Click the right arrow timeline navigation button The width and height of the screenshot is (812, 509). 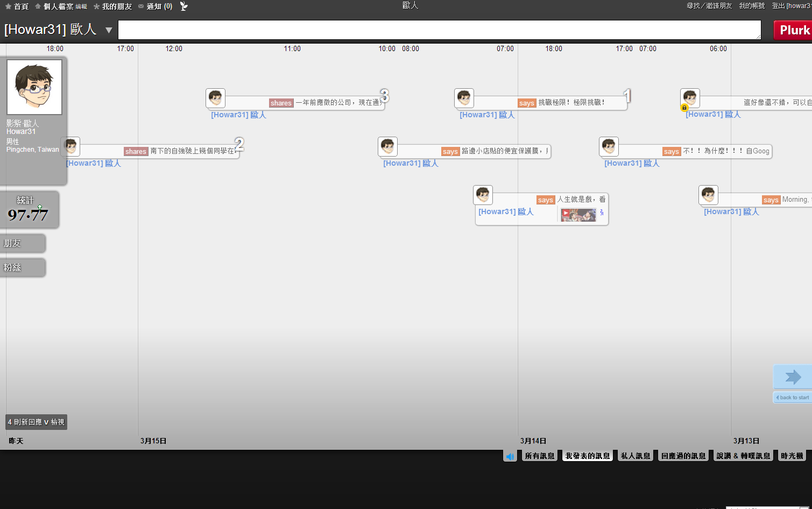pyautogui.click(x=793, y=377)
